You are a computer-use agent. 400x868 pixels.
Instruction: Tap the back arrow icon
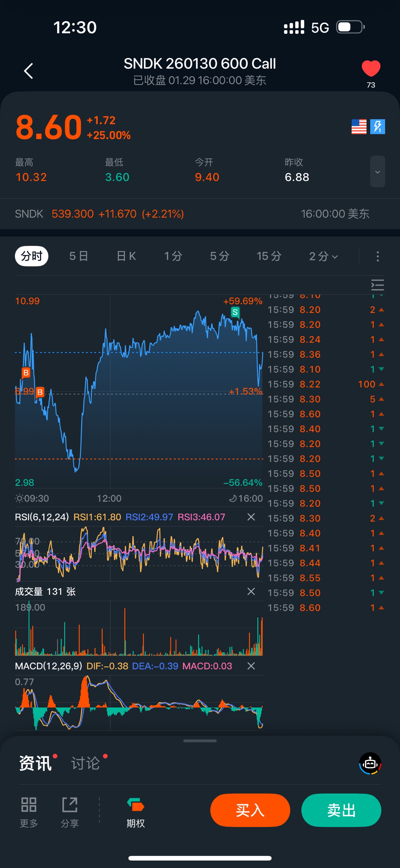29,71
